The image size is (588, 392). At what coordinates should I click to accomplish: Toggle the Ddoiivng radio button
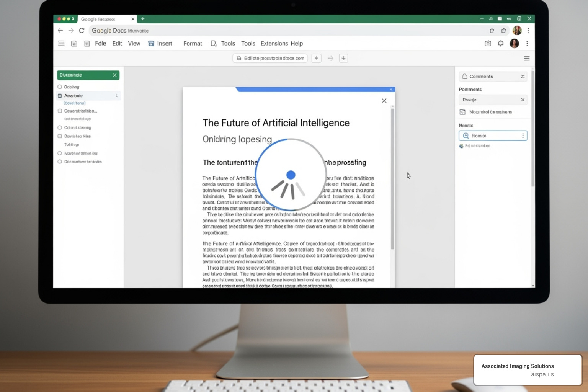click(x=60, y=87)
